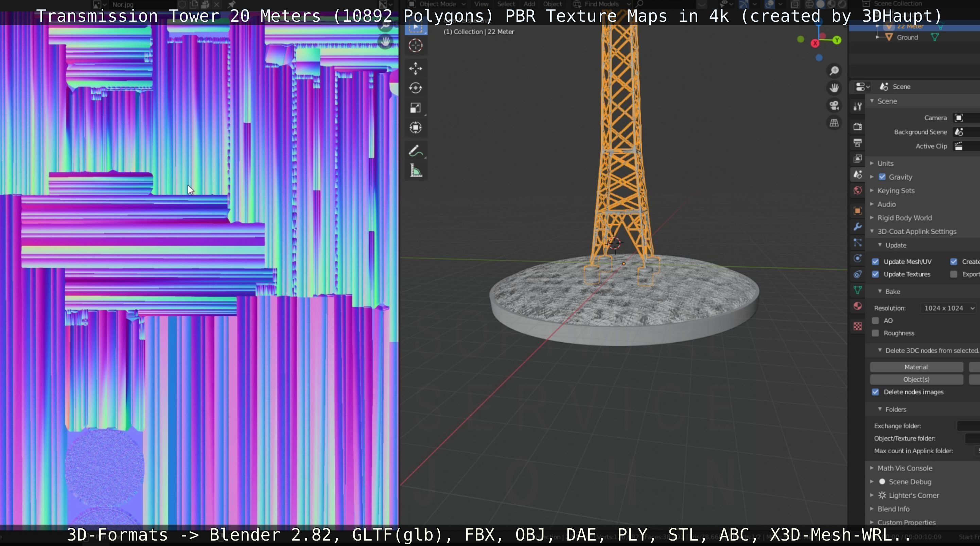Screen dimensions: 980x546
Task: Open the Texture properties tab
Action: [858, 326]
